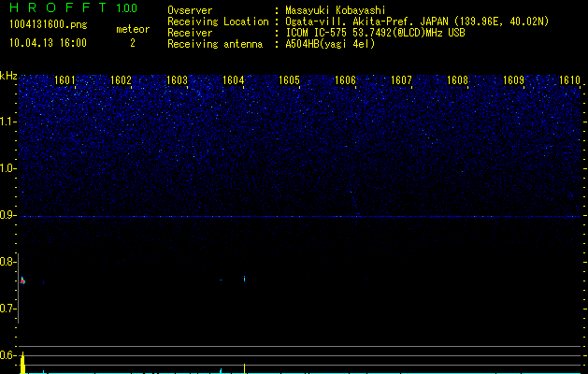Screen dimensions: 588x374
Task: Click the Receiver ICOM IC-575 text
Action: 375,33
